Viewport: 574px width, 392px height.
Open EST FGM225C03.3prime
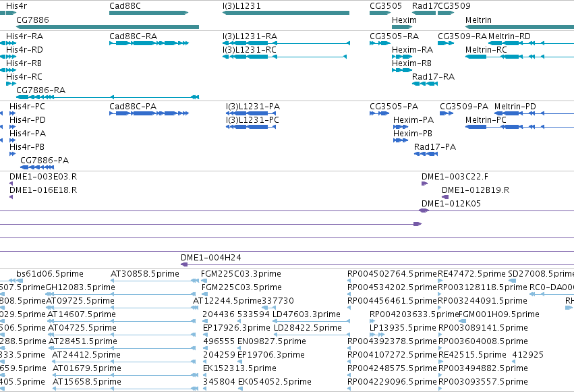pyautogui.click(x=241, y=274)
